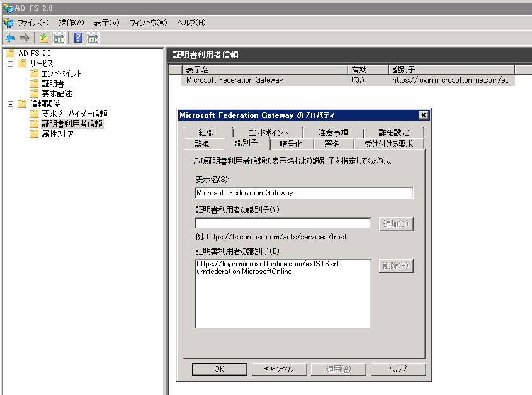Select 要求プロバイダー信頼 tree item

tap(74, 114)
